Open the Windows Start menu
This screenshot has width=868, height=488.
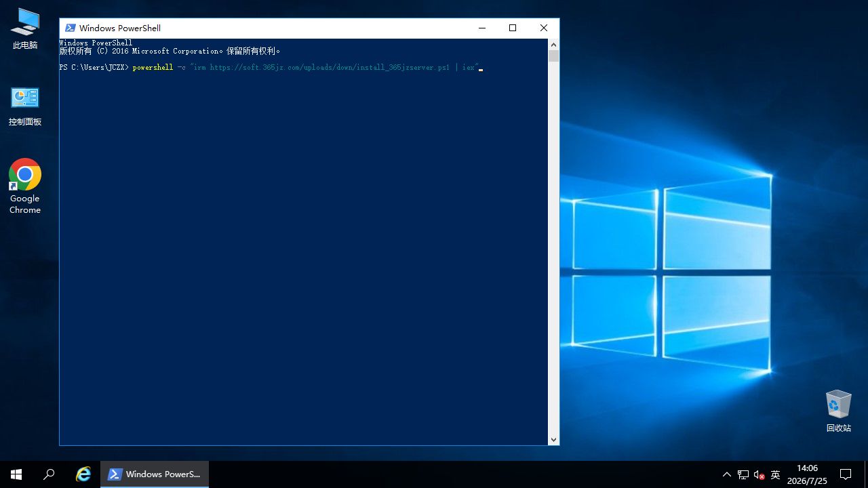(16, 474)
